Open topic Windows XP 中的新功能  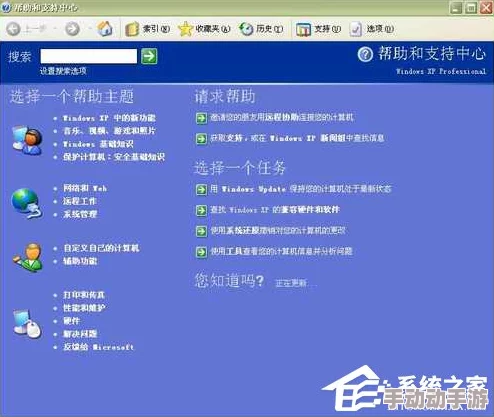tap(109, 118)
